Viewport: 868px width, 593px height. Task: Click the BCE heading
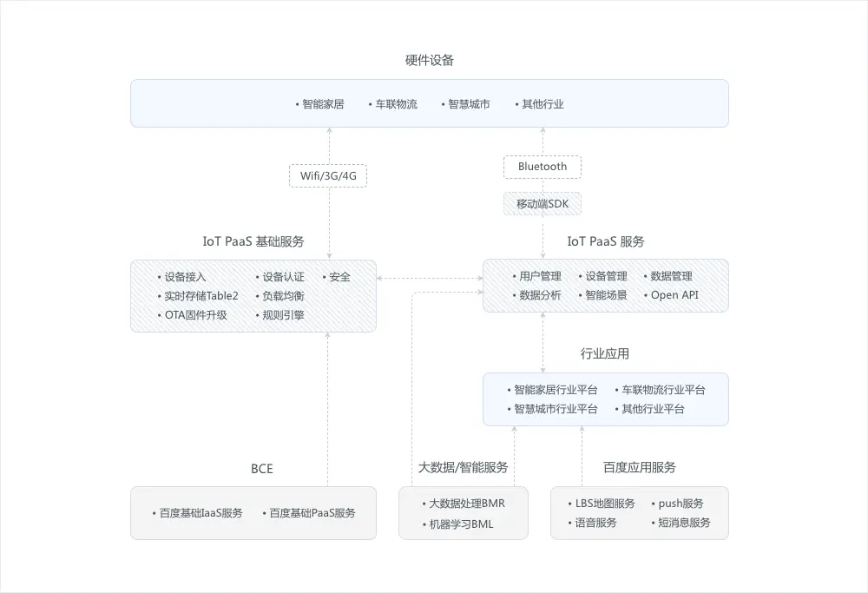click(262, 469)
